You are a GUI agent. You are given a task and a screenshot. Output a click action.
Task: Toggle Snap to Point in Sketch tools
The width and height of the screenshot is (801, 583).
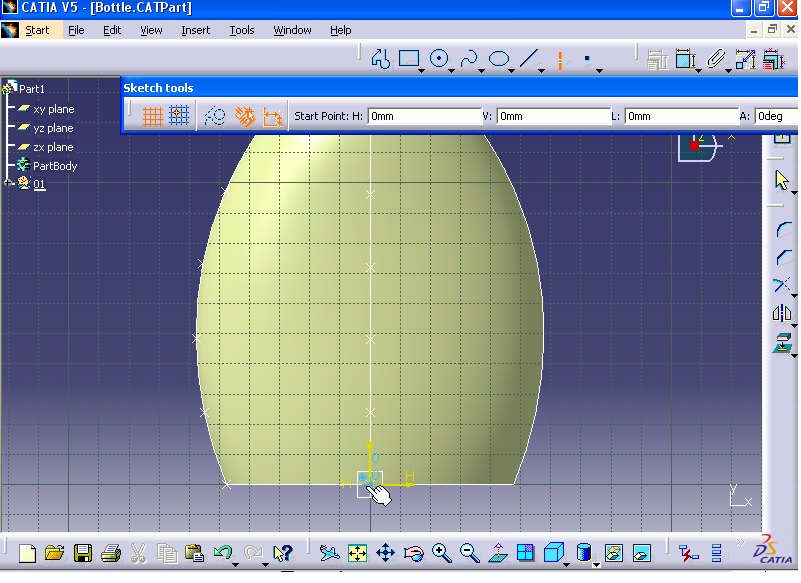(179, 115)
